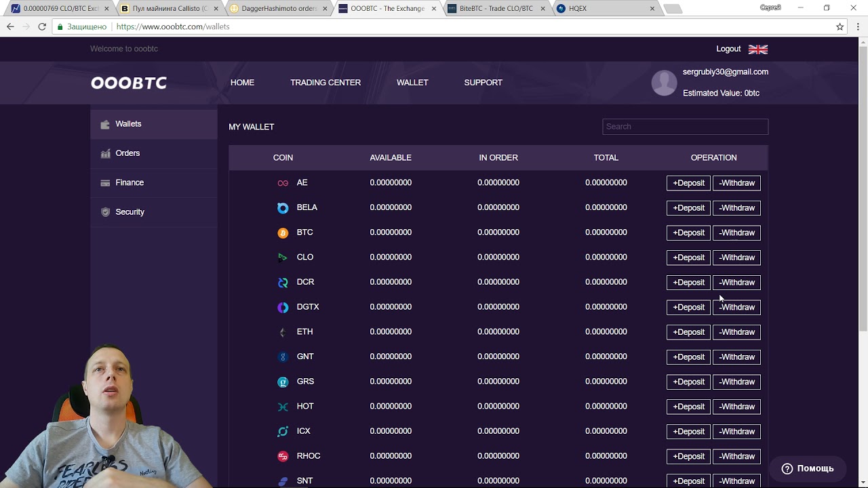The width and height of the screenshot is (868, 488).
Task: Click the user avatar picture
Action: point(664,83)
